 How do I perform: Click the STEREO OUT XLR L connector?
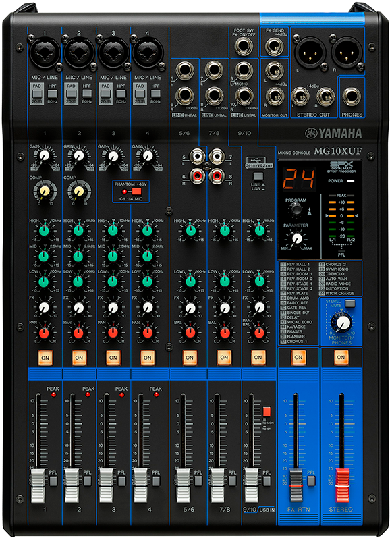[x=310, y=53]
